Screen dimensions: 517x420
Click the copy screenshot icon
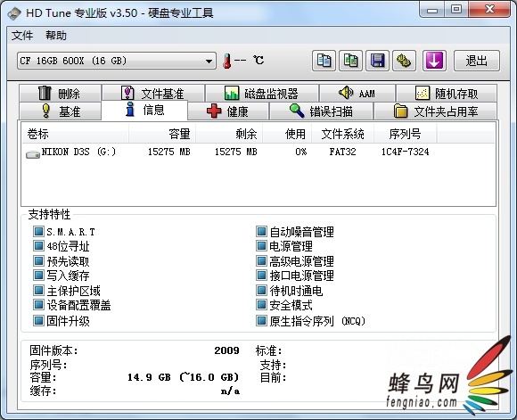pos(351,61)
